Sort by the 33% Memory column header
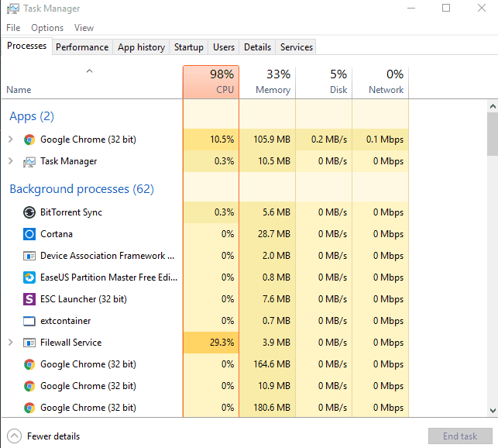The height and width of the screenshot is (448, 498). [267, 82]
